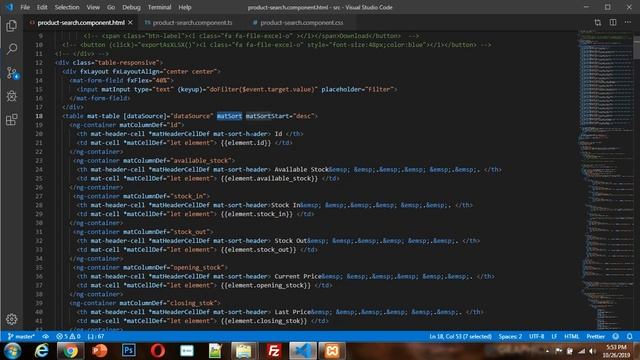This screenshot has height=360, width=640.
Task: Open the Explorer view in activity bar
Action: (11, 26)
